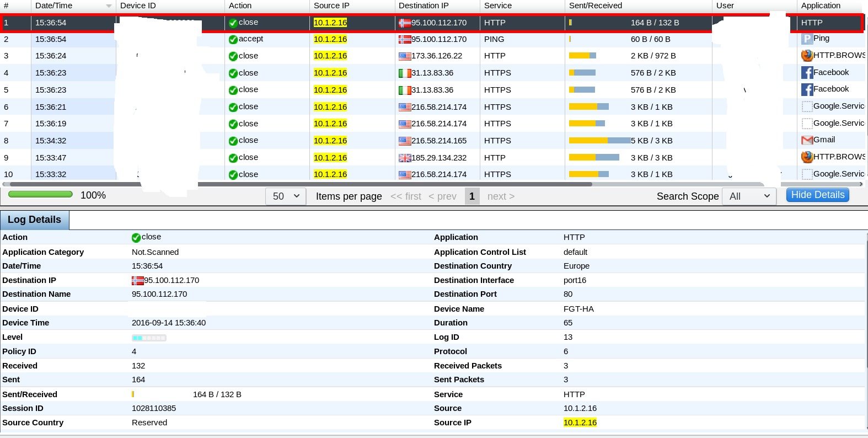Click the Google.Services icon in row 6
This screenshot has width=868, height=438.
pyautogui.click(x=807, y=106)
